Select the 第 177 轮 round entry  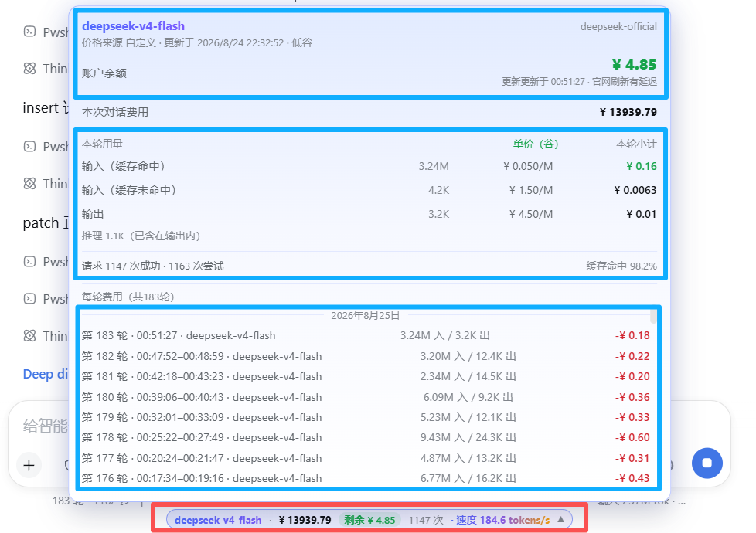(366, 458)
